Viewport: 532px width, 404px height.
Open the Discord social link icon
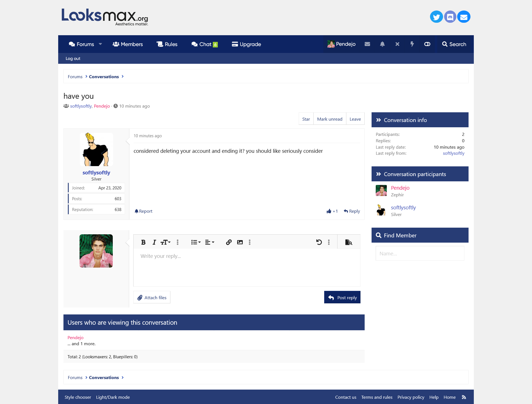point(450,17)
